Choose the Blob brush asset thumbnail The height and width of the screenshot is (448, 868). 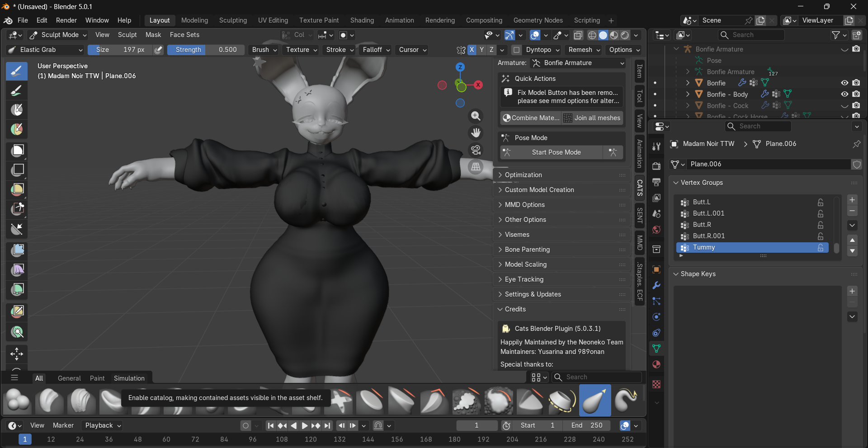(x=17, y=401)
